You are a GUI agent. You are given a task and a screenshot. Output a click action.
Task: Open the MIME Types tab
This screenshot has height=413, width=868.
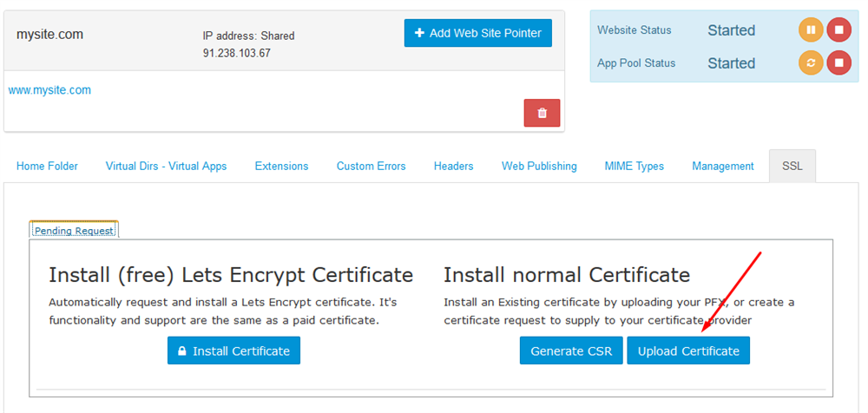[634, 166]
